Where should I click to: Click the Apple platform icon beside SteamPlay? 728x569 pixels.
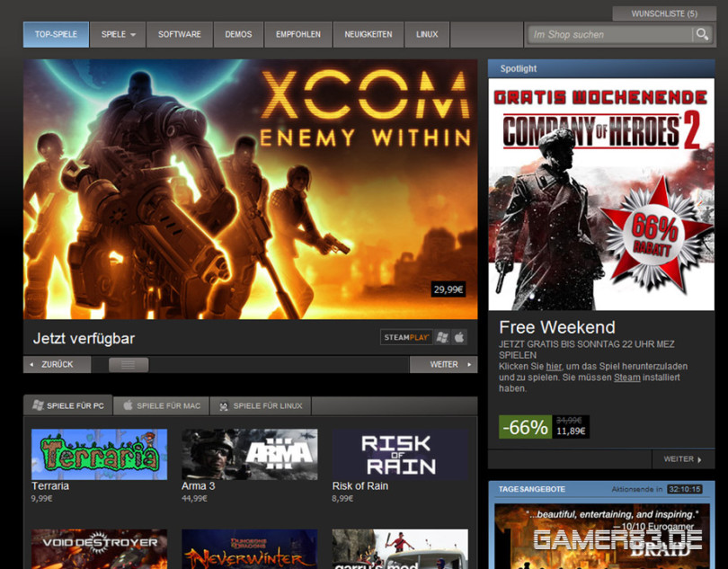pos(458,337)
